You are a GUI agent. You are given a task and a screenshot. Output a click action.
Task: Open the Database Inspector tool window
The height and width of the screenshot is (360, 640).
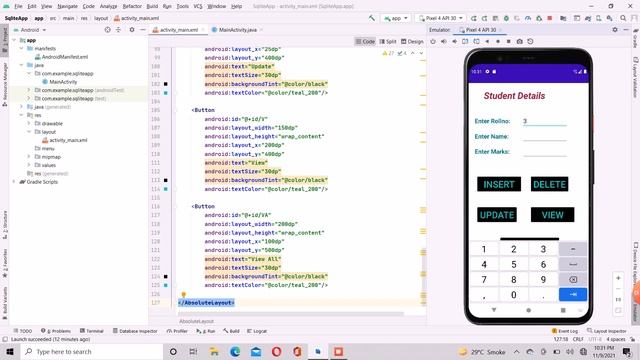click(135, 331)
